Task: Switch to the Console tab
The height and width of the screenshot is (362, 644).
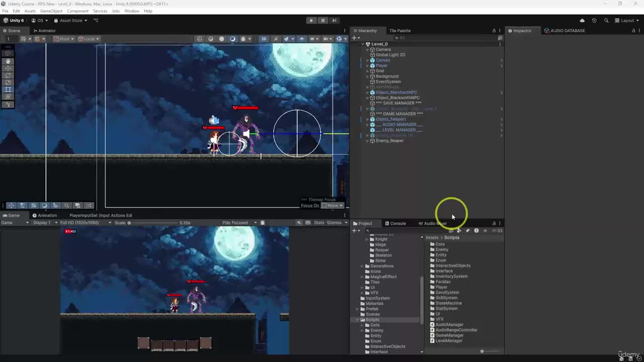Action: coord(395,224)
